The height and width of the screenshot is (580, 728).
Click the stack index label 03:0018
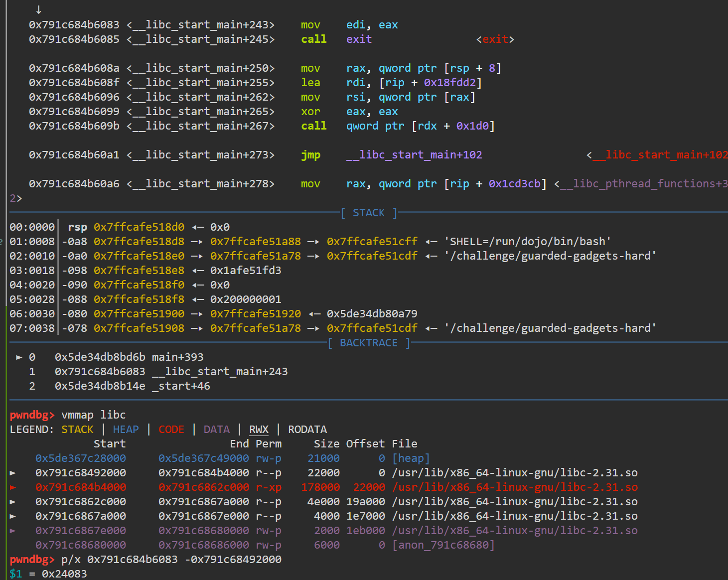click(x=32, y=271)
